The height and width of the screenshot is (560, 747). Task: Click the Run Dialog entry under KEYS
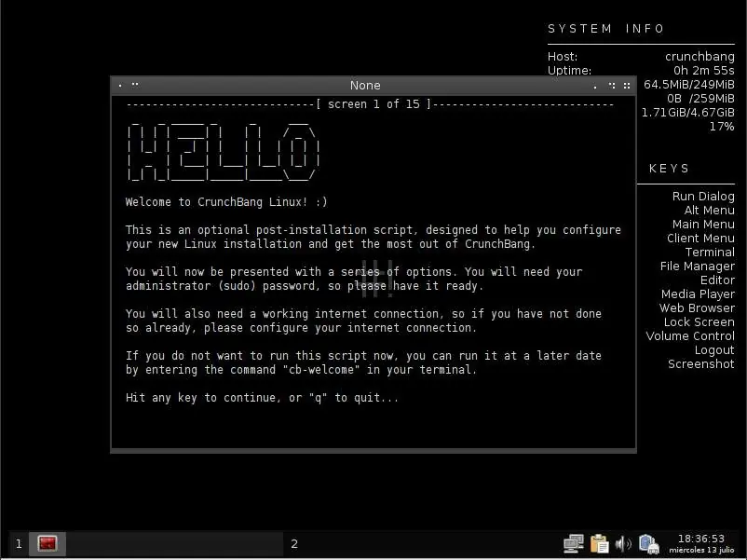[703, 197]
